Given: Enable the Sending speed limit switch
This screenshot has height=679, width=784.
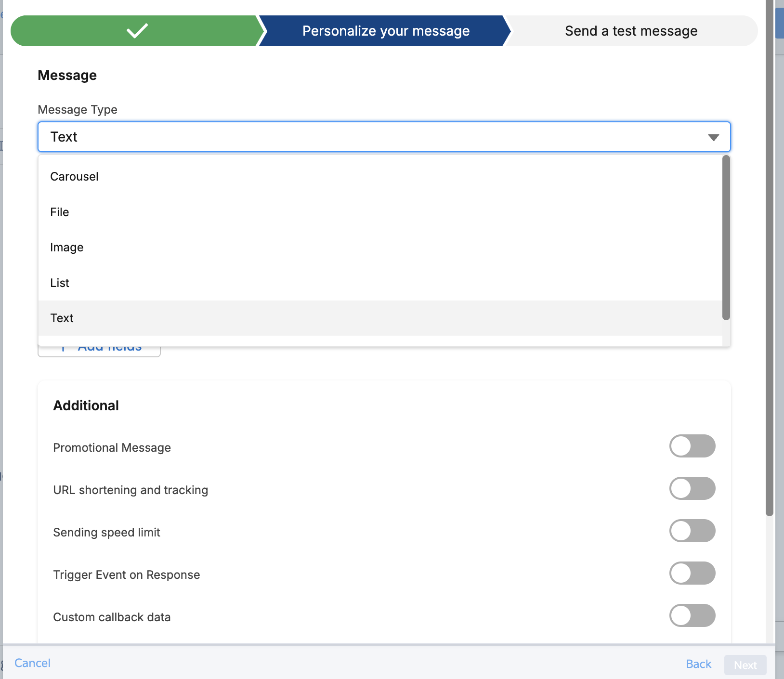Looking at the screenshot, I should click(x=693, y=531).
